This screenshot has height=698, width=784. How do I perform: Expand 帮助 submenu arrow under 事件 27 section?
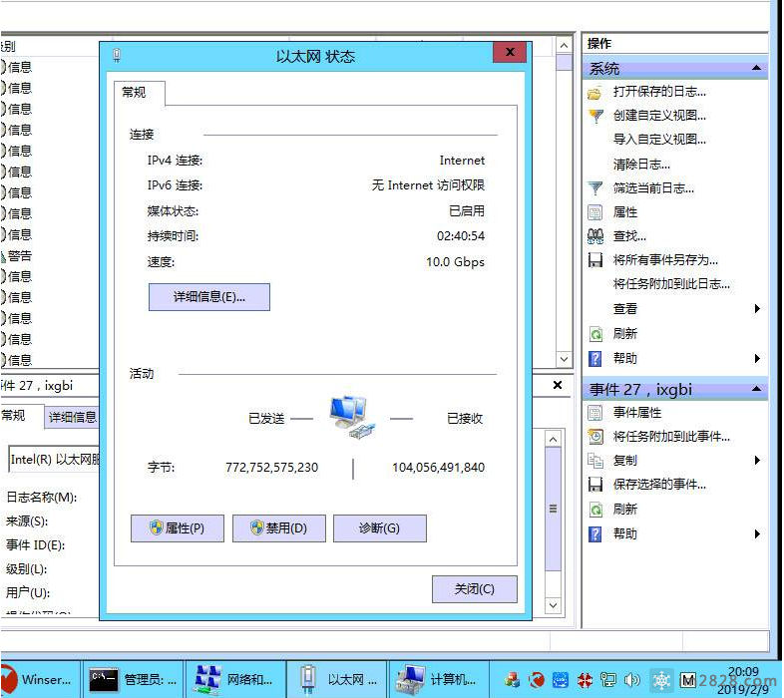click(757, 533)
